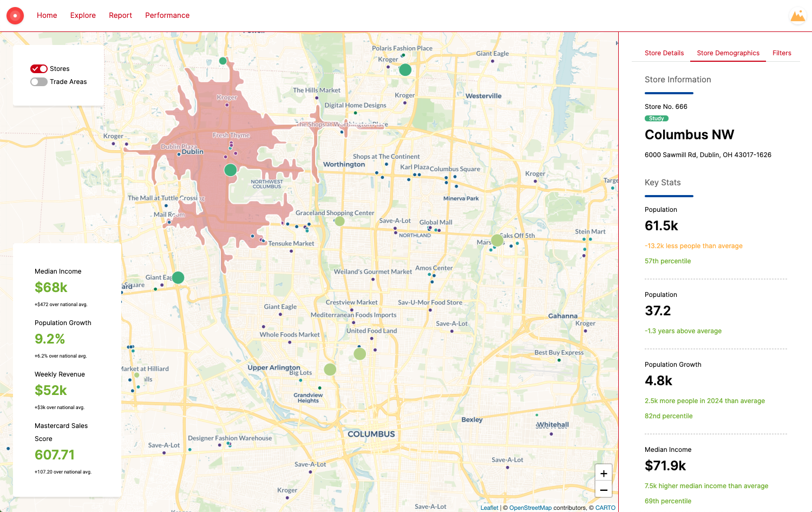Click the Worthington map label
This screenshot has width=812, height=512.
click(344, 164)
